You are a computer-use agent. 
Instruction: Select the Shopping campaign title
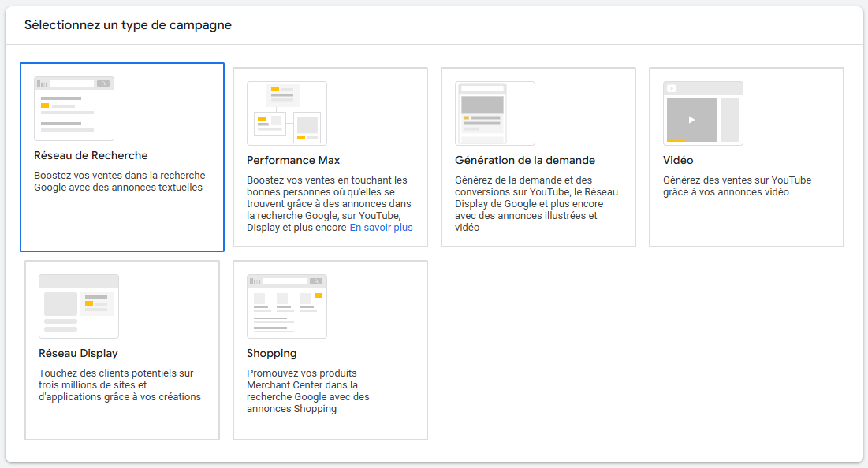[271, 353]
